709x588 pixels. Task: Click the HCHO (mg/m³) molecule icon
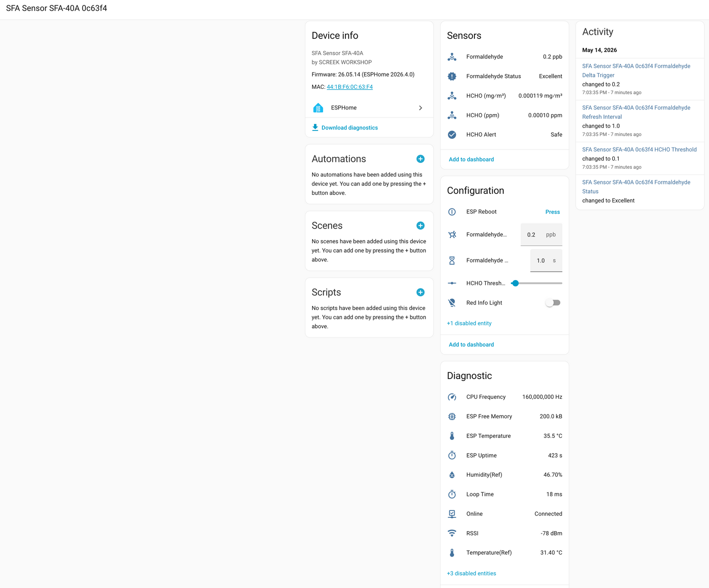coord(452,96)
